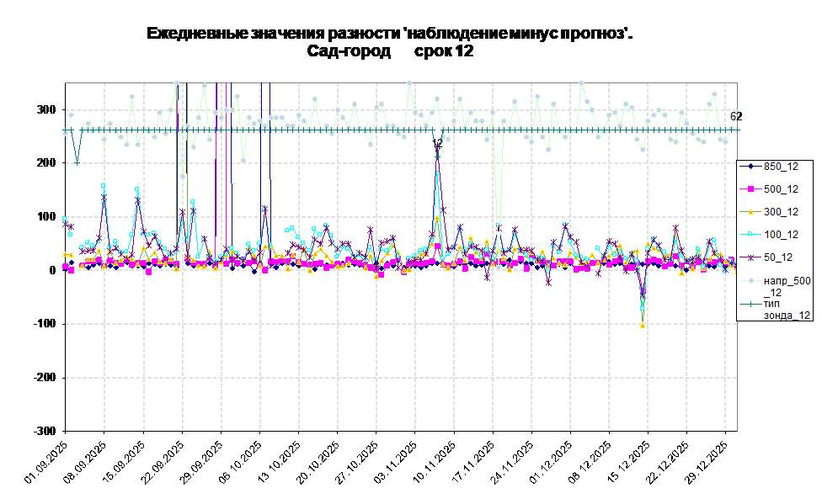
Task: Select the 500_12 legend label text
Action: click(x=781, y=188)
